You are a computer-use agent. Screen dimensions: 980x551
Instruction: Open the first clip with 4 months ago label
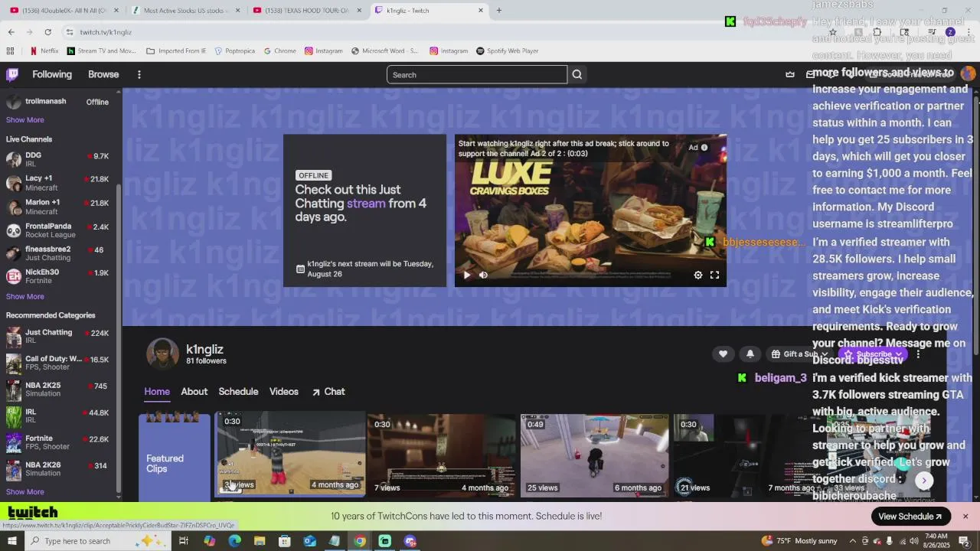click(291, 455)
